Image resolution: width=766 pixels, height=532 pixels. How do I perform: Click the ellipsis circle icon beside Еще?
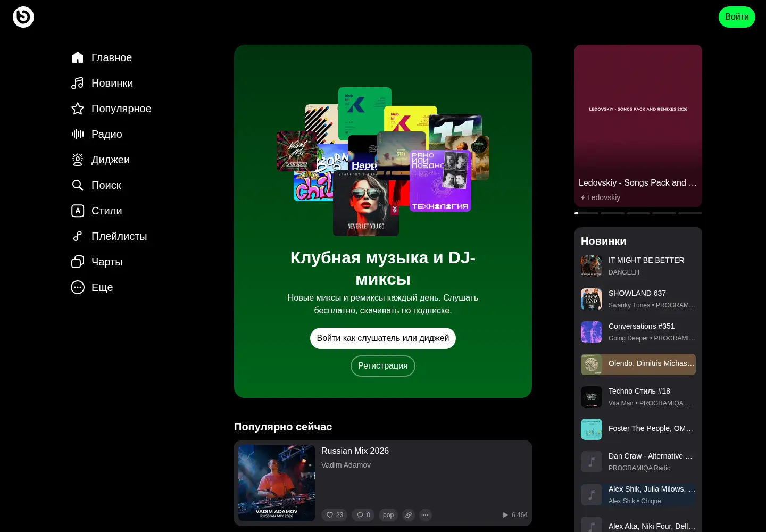click(x=78, y=287)
